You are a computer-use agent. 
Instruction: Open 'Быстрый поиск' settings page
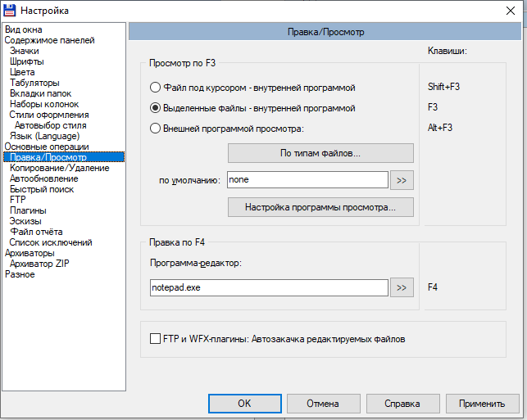pos(42,189)
